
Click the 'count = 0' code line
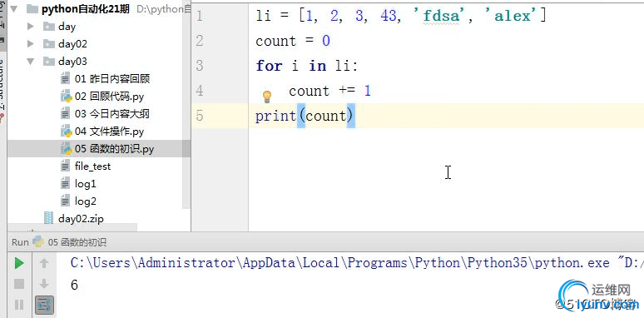point(293,41)
